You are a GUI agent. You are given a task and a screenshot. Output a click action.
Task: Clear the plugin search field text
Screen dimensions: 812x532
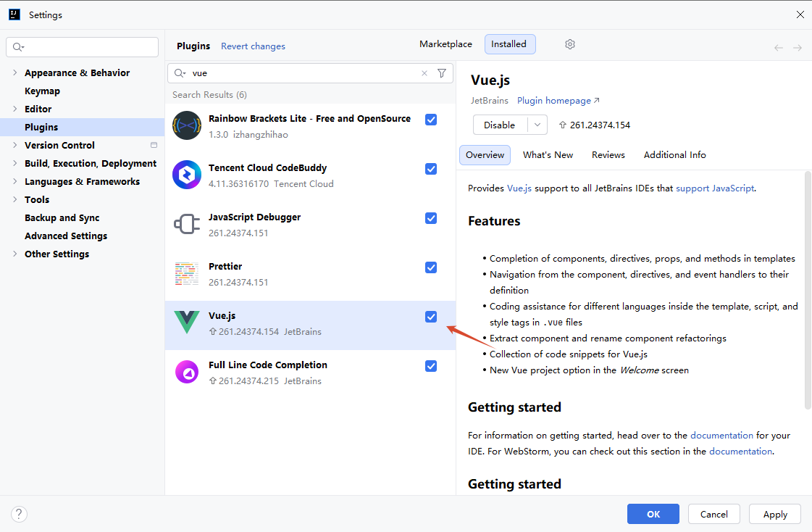424,73
